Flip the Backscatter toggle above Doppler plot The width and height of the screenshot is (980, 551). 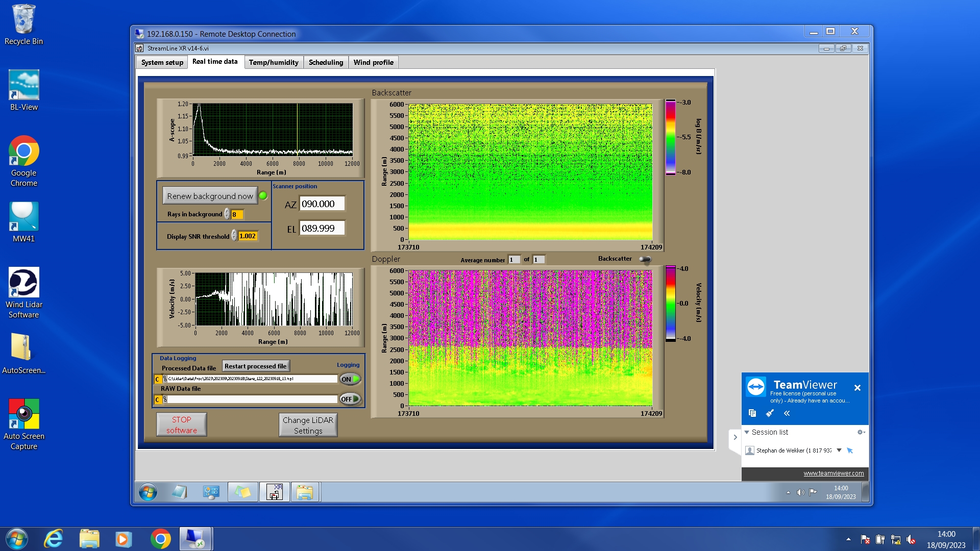pos(645,260)
